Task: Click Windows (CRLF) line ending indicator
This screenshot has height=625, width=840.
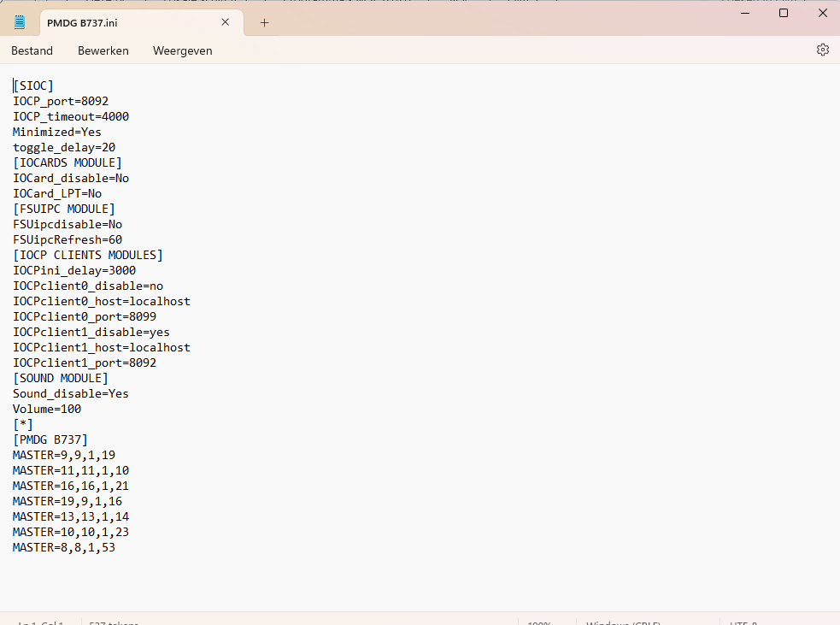Action: (x=623, y=622)
